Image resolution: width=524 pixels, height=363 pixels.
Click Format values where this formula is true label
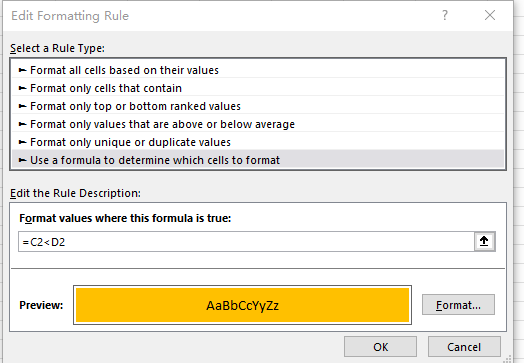[125, 218]
